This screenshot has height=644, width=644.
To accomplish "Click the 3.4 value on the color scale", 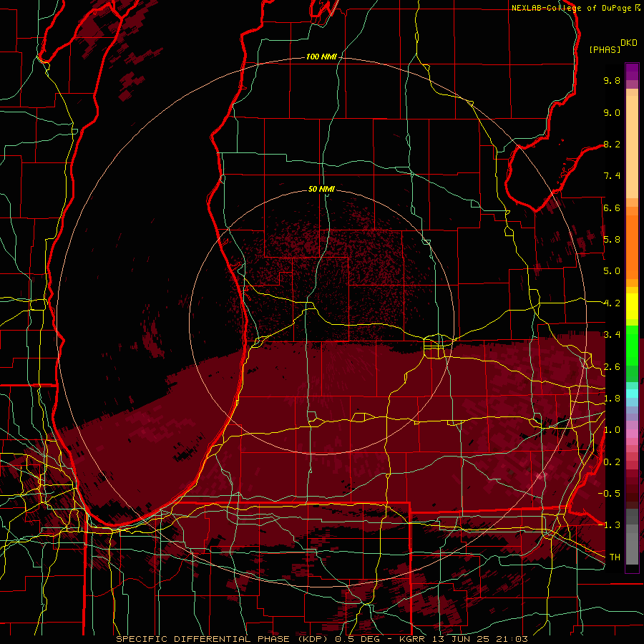I will tap(612, 335).
